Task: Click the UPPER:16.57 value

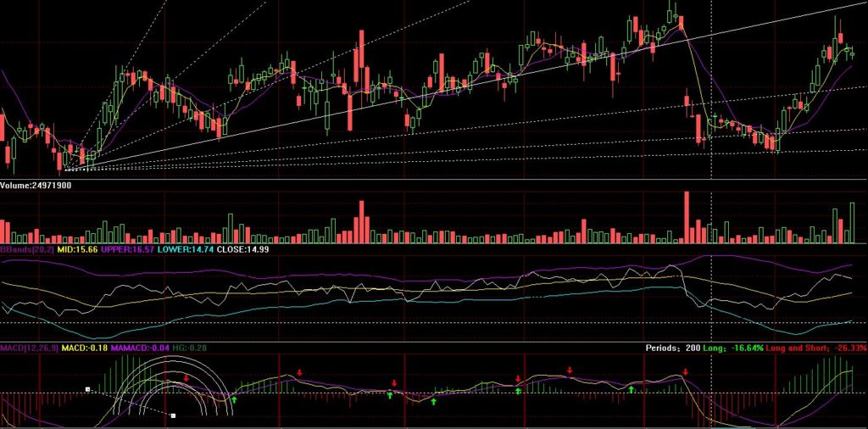Action: tap(128, 249)
